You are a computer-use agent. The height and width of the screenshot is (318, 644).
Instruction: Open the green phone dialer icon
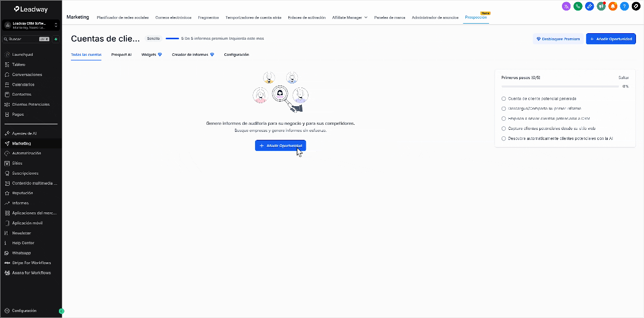578,7
